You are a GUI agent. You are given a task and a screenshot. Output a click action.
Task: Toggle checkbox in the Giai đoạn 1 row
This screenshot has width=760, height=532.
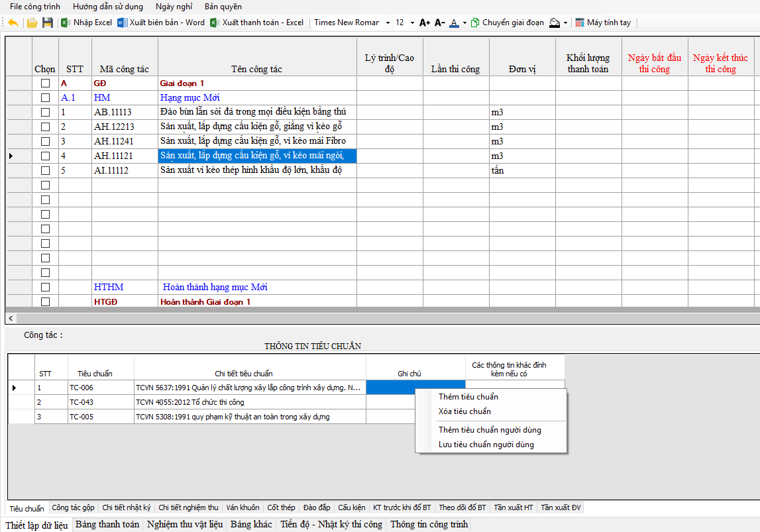pos(45,83)
